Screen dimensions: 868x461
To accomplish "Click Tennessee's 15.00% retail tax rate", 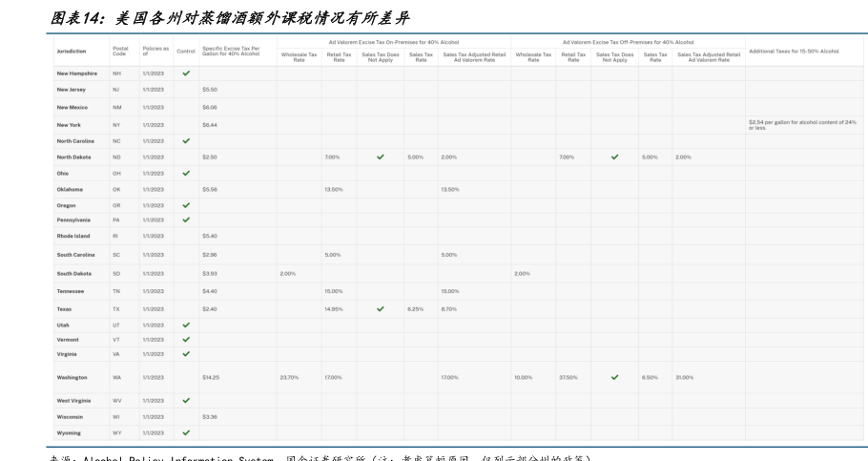I will click(x=334, y=291).
